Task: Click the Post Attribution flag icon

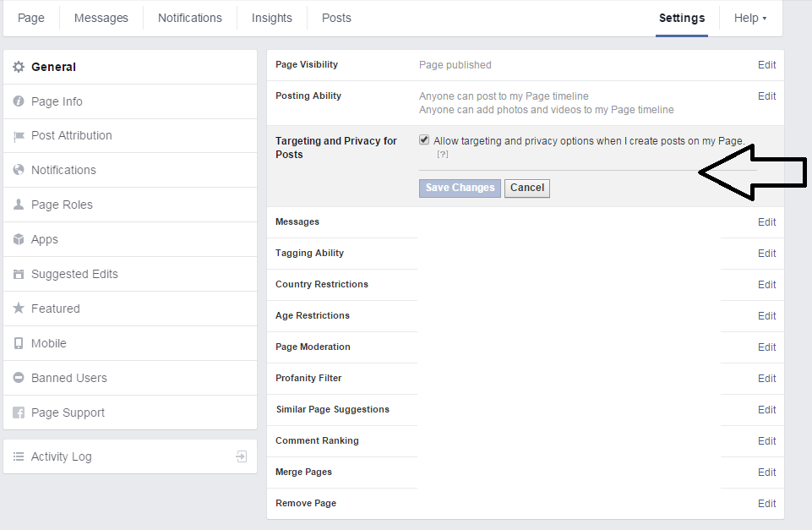Action: click(x=19, y=136)
